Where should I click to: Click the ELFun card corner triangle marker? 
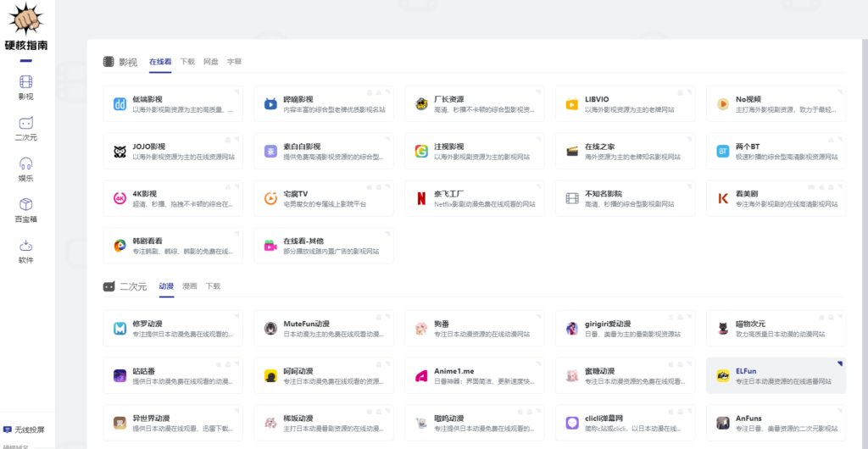tap(840, 363)
